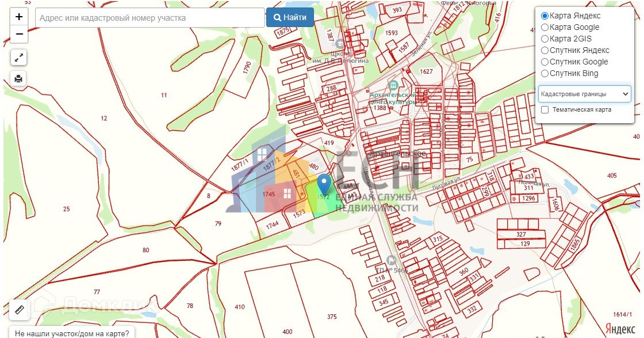644x338 pixels.
Task: Select parcel 1745 on the map
Action: coord(269,194)
